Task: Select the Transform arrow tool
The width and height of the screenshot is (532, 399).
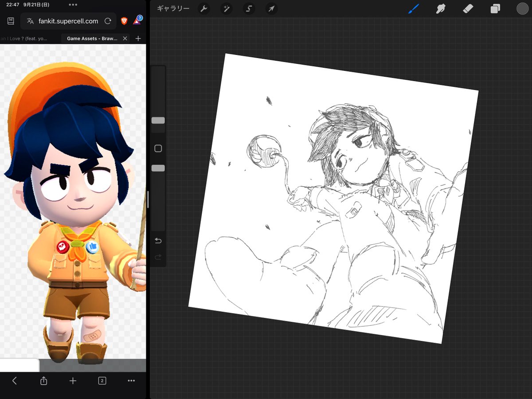Action: coord(271,9)
